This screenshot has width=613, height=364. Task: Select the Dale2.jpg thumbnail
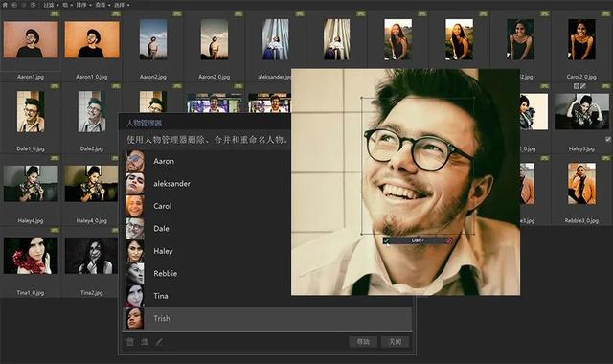point(92,111)
